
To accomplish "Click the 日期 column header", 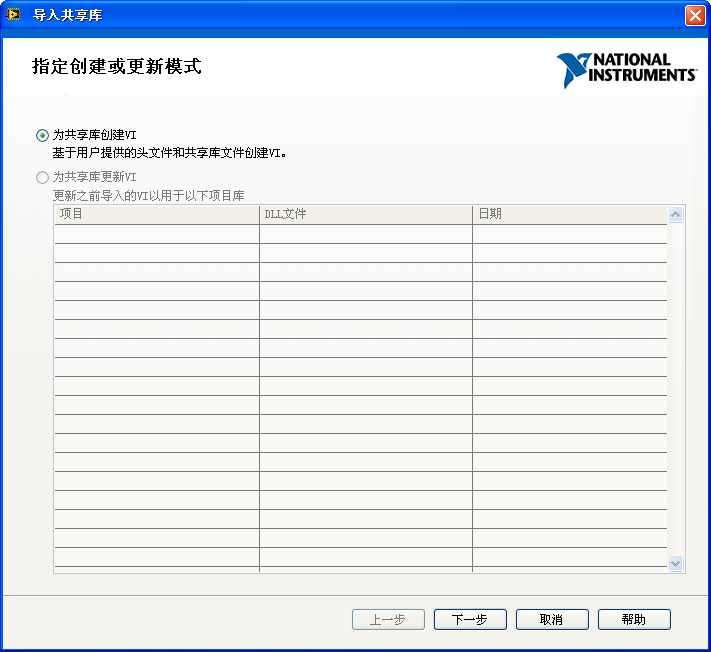I will (568, 214).
